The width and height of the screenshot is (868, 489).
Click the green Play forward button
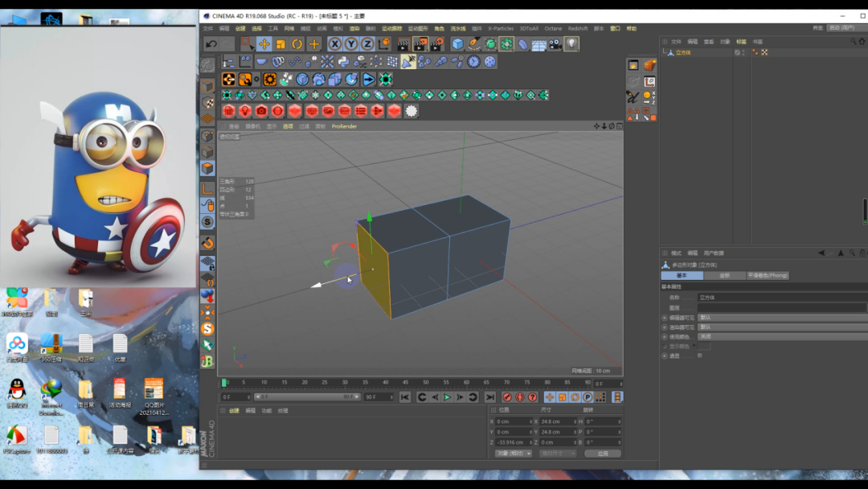pos(448,397)
